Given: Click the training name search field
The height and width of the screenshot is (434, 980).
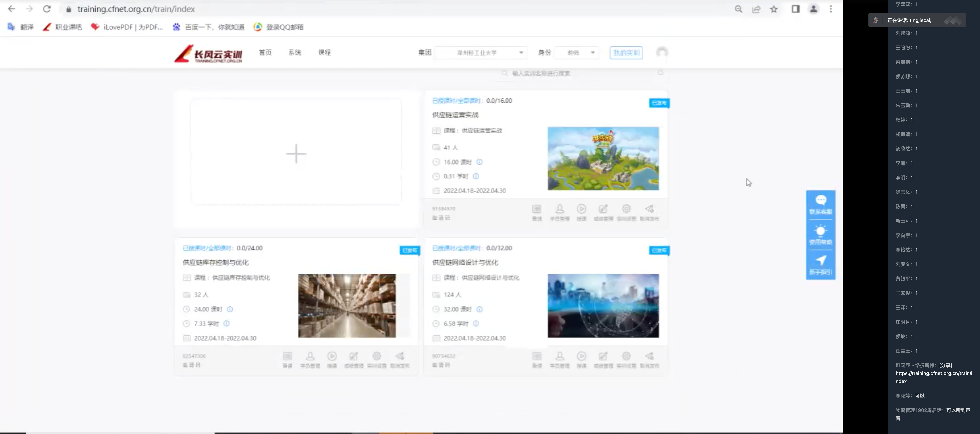Looking at the screenshot, I should pyautogui.click(x=578, y=73).
